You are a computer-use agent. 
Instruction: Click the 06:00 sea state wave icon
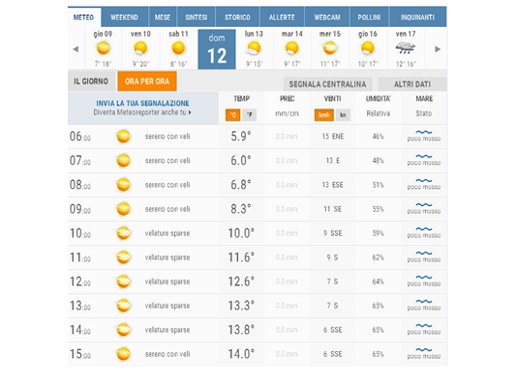[x=424, y=132]
